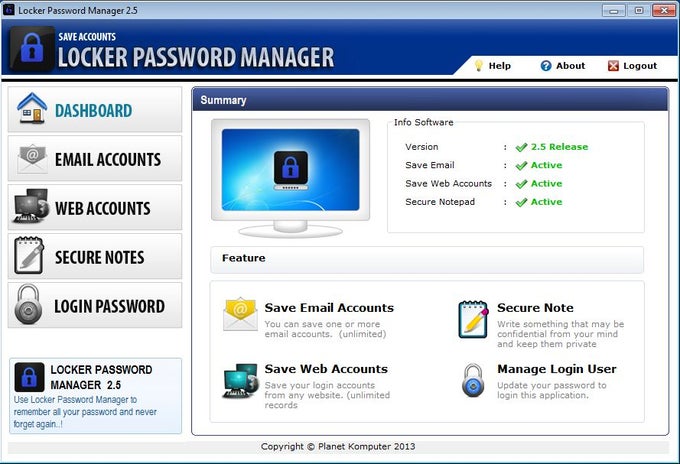680x464 pixels.
Task: Click the 'Version' label in Info Software
Action: click(422, 147)
